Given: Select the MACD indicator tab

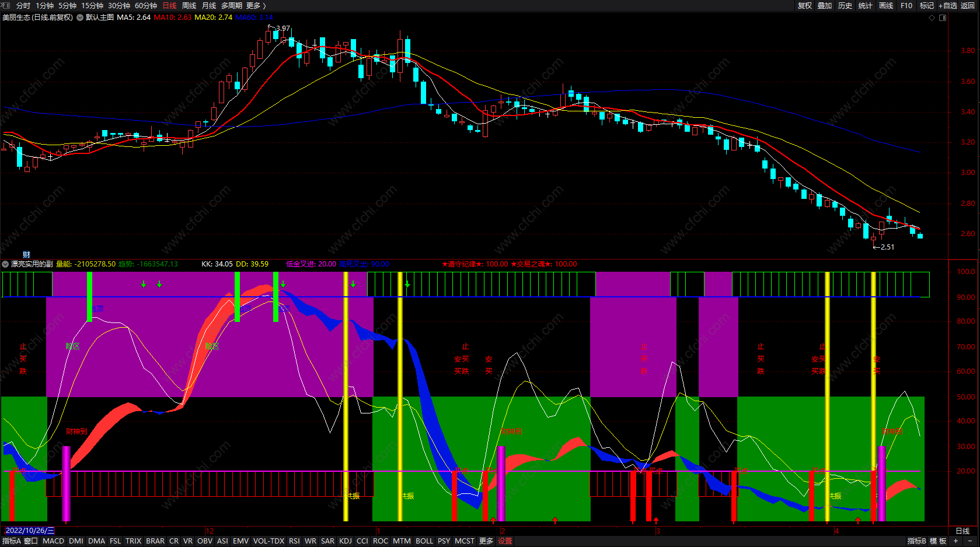Looking at the screenshot, I should click(x=54, y=541).
